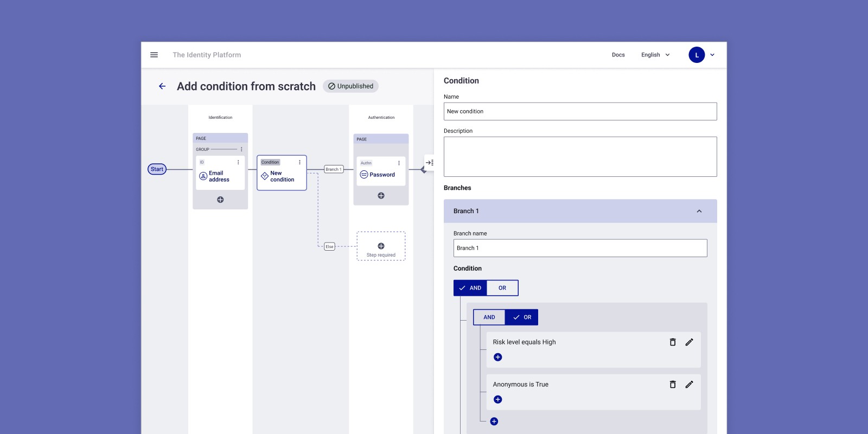Click the Identification column label
Image resolution: width=868 pixels, height=434 pixels.
tap(220, 117)
